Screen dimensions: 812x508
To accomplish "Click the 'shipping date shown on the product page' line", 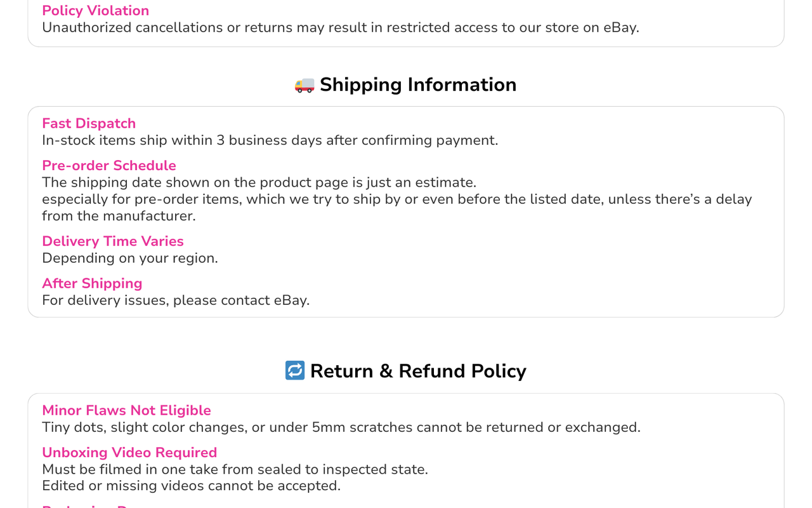I will (259, 182).
